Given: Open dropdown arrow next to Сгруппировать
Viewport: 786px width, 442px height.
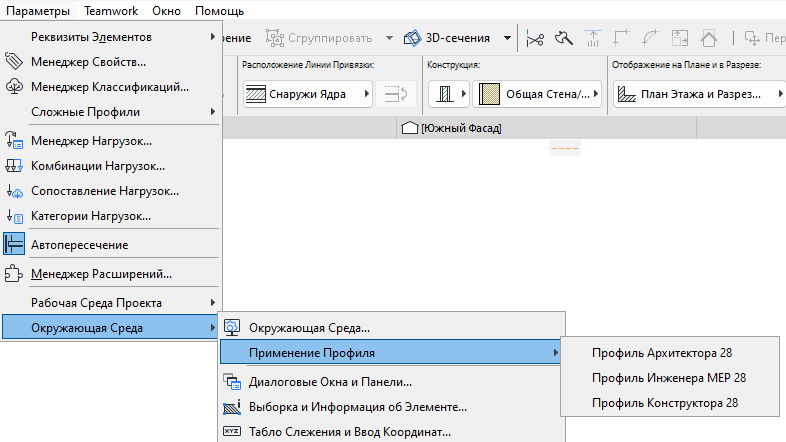Looking at the screenshot, I should 389,38.
